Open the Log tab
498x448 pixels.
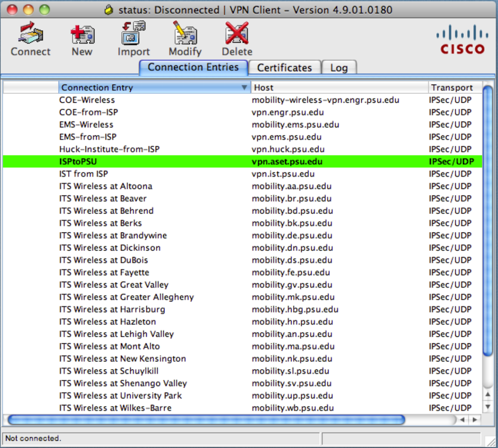click(339, 68)
